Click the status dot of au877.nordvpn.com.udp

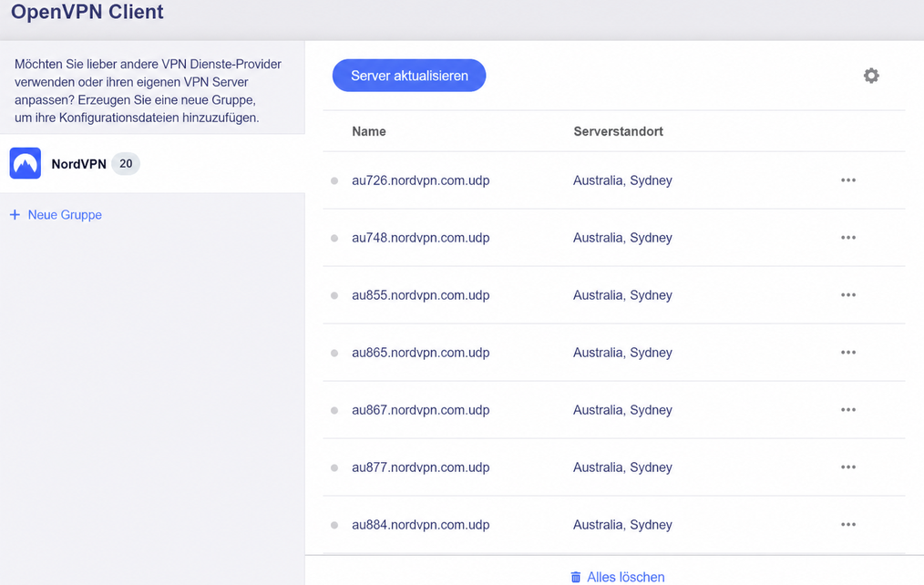click(334, 467)
